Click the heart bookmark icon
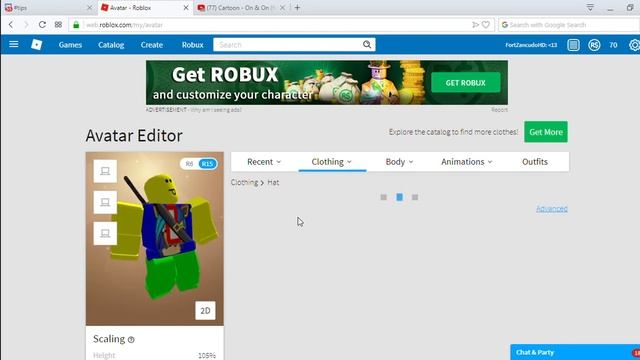This screenshot has height=360, width=640. point(486,25)
